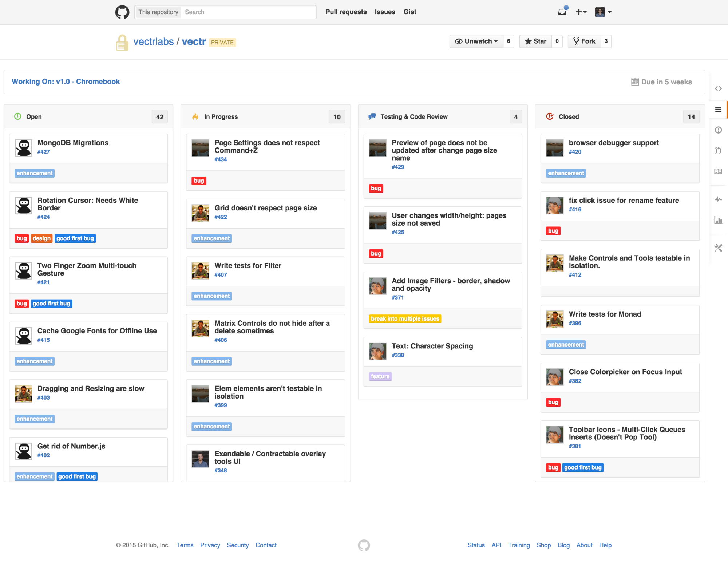Screen dimensions: 728x570
Task: Open Pull Requests sidebar icon
Action: (718, 151)
